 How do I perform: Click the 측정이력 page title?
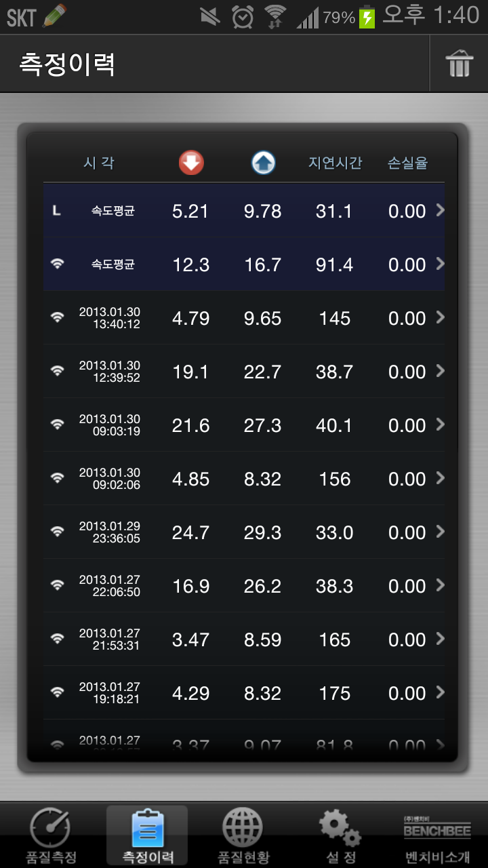pos(67,64)
